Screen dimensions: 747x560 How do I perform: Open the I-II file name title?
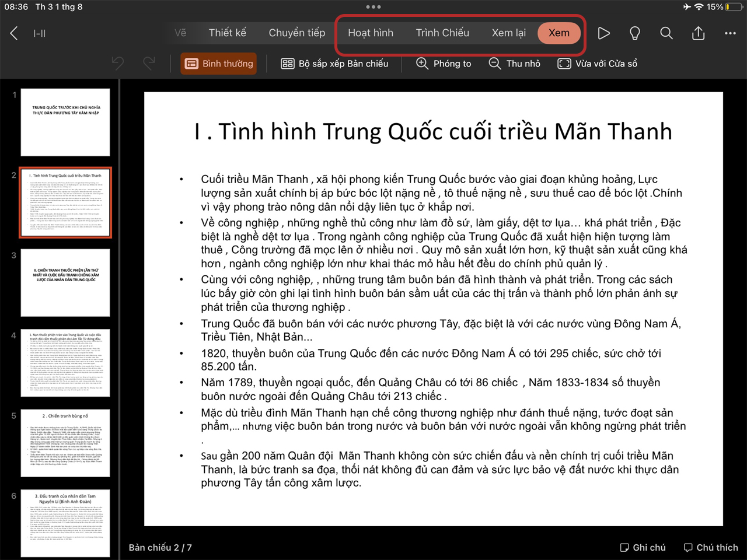(40, 33)
